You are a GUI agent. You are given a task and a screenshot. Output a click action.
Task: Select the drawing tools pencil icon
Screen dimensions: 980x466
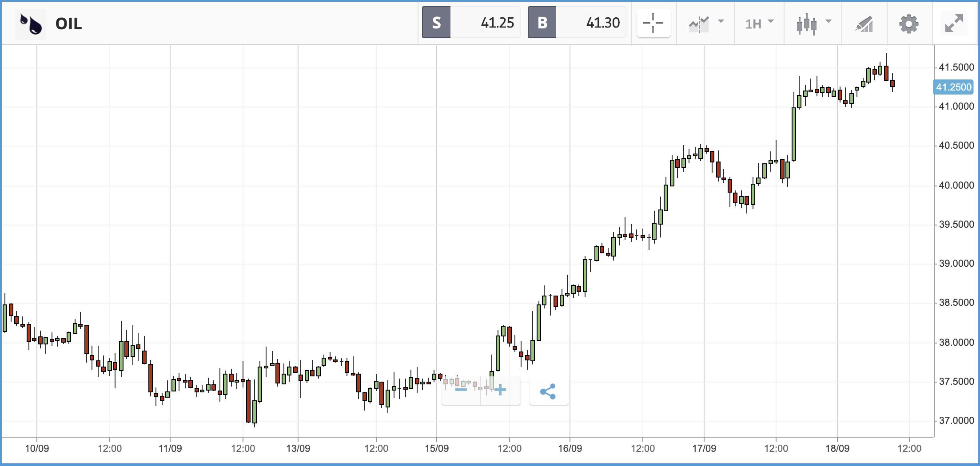click(864, 24)
